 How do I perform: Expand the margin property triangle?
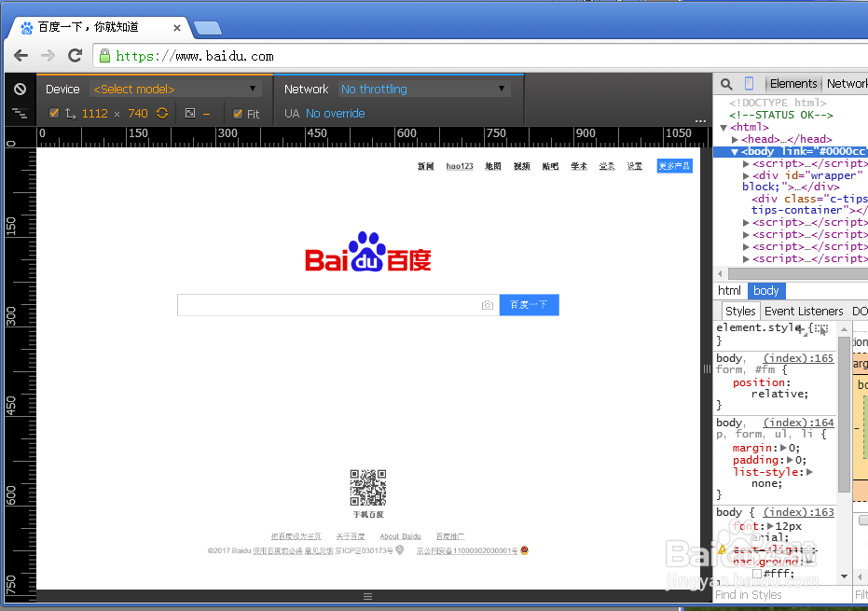click(x=783, y=448)
